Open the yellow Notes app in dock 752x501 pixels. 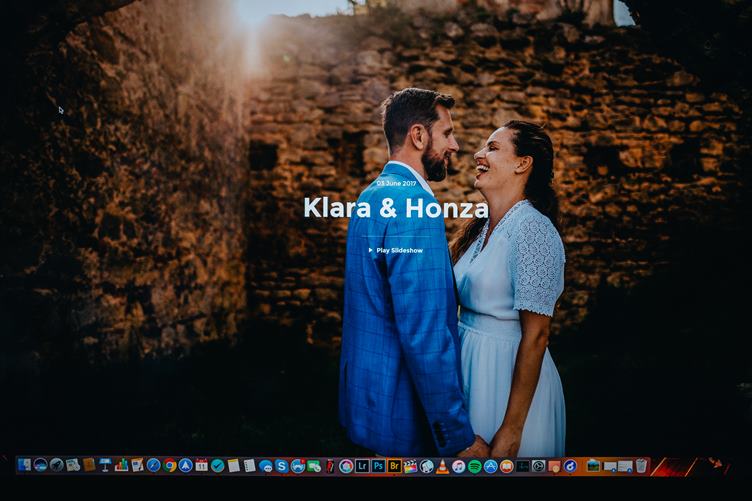click(234, 466)
